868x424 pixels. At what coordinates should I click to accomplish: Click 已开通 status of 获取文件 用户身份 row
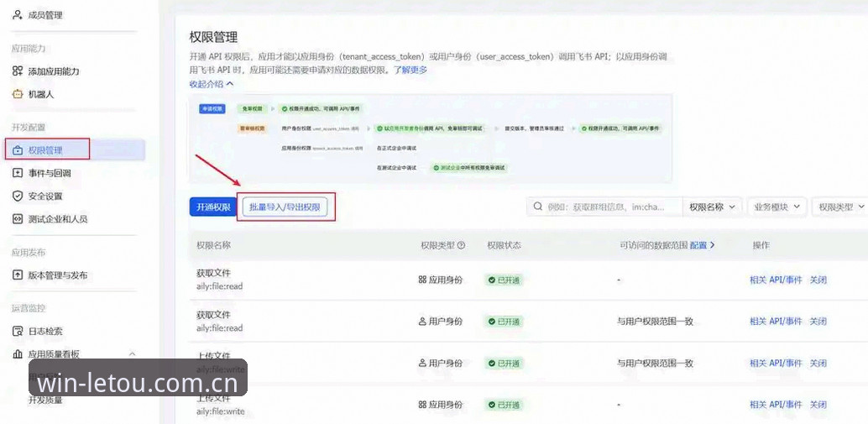(x=504, y=322)
